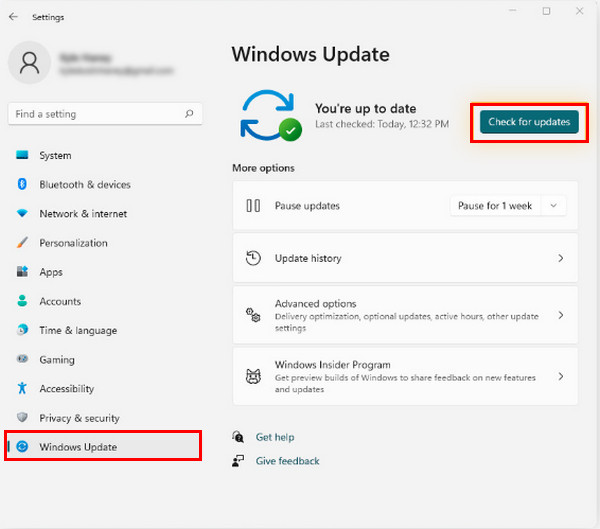Image resolution: width=600 pixels, height=529 pixels.
Task: Open the Get help link
Action: [x=275, y=437]
